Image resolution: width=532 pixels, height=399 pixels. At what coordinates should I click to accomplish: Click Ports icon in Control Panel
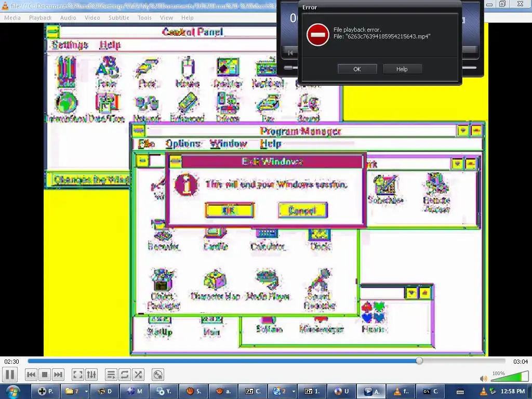[147, 72]
